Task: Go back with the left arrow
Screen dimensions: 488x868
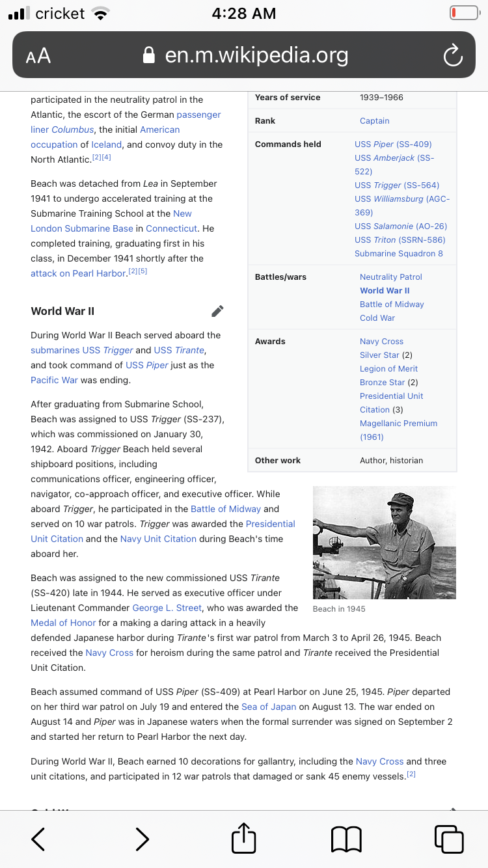Action: 38,839
